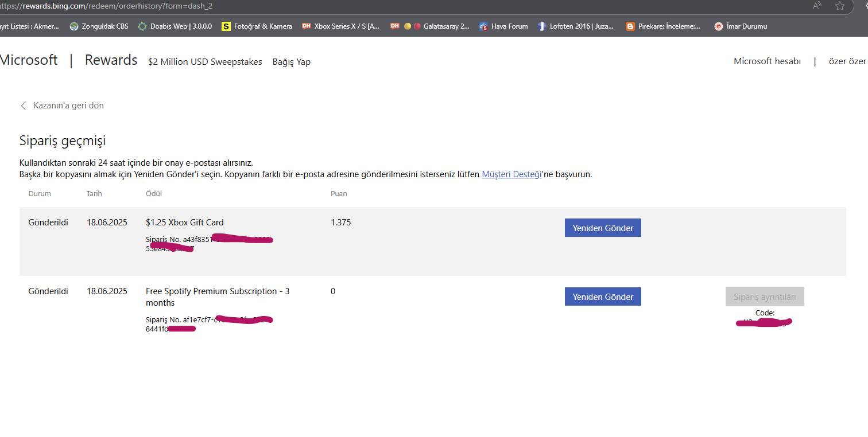The width and height of the screenshot is (868, 437).
Task: Click the Ödül column header
Action: [154, 194]
